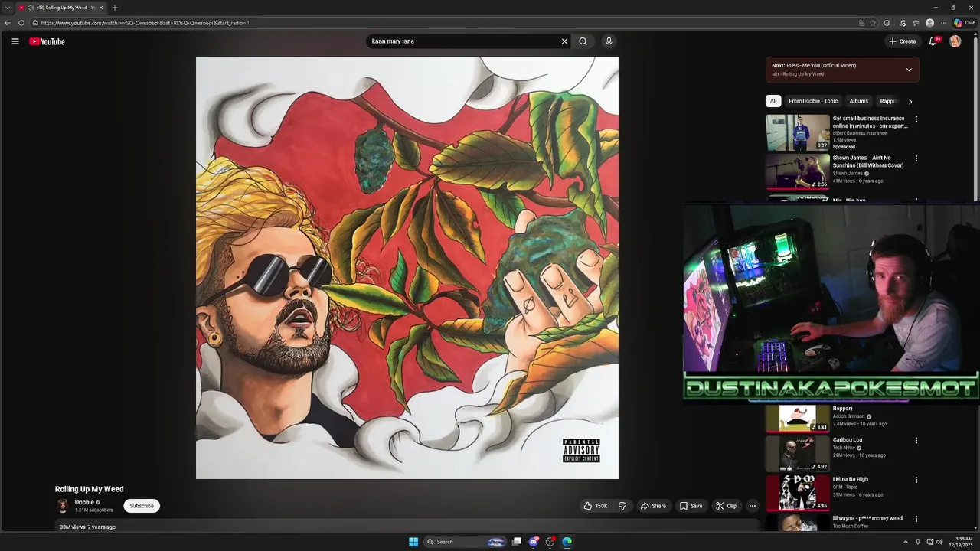Open Edge browser profile icon
The image size is (980, 551).
tap(929, 23)
